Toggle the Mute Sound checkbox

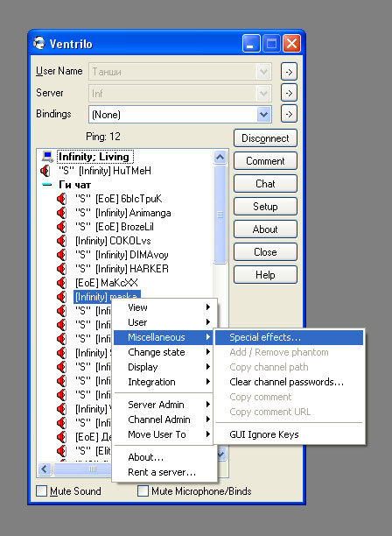tap(42, 490)
